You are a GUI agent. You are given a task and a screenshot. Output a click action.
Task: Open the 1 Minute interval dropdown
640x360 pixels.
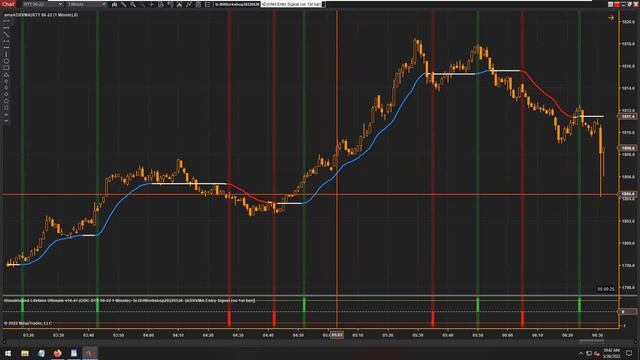pyautogui.click(x=87, y=4)
